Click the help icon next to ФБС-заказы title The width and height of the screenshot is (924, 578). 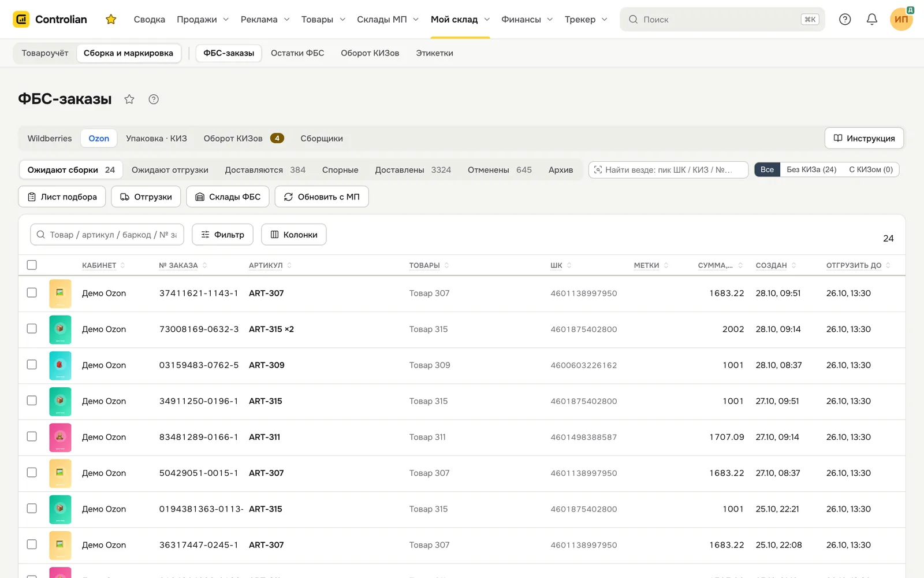click(x=154, y=99)
